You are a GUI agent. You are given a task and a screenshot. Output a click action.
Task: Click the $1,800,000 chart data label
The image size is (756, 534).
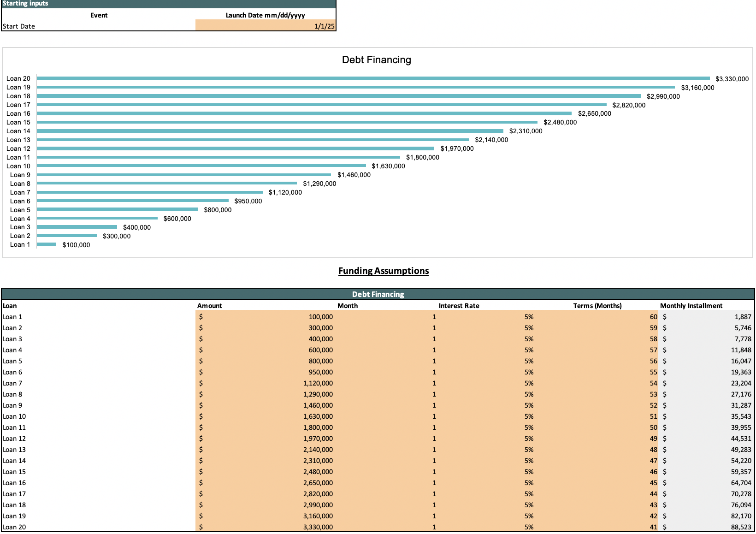coord(423,157)
